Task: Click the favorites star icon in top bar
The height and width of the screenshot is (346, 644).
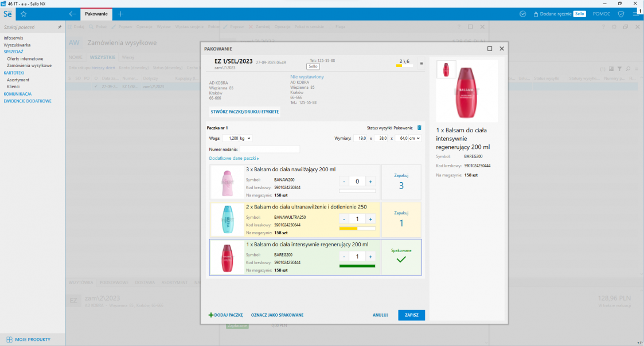Action: [x=24, y=14]
